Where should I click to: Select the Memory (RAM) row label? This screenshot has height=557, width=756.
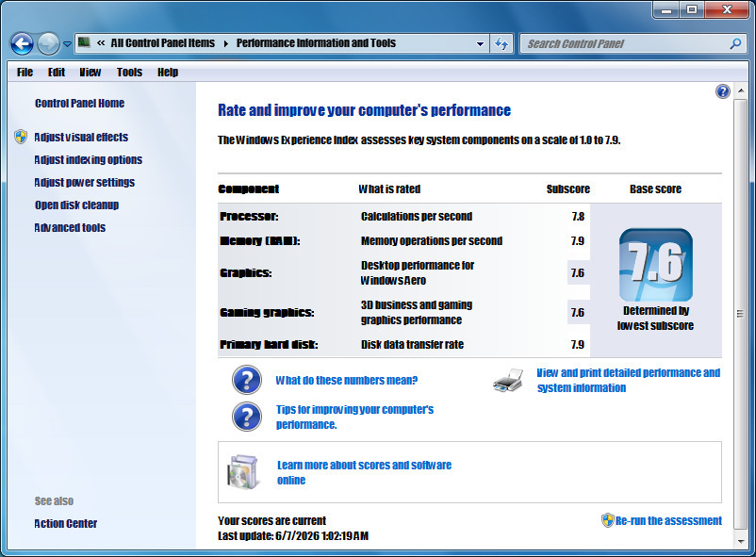(260, 240)
